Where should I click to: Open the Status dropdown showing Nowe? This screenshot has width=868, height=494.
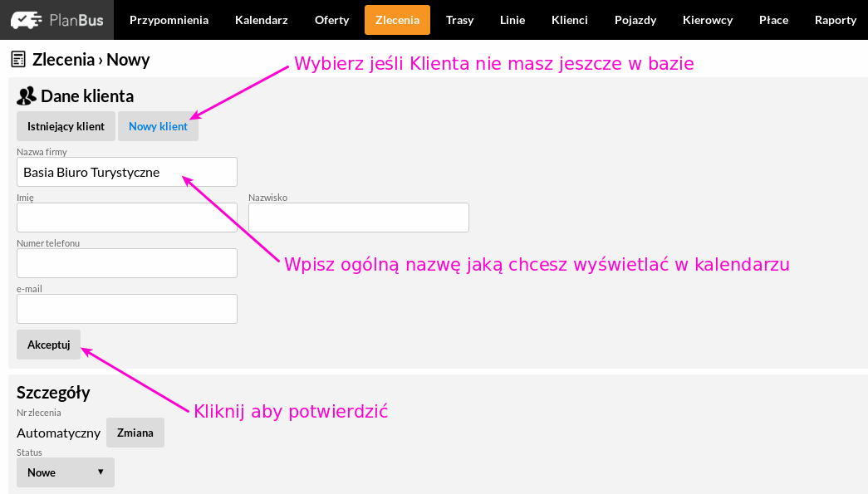coord(66,472)
